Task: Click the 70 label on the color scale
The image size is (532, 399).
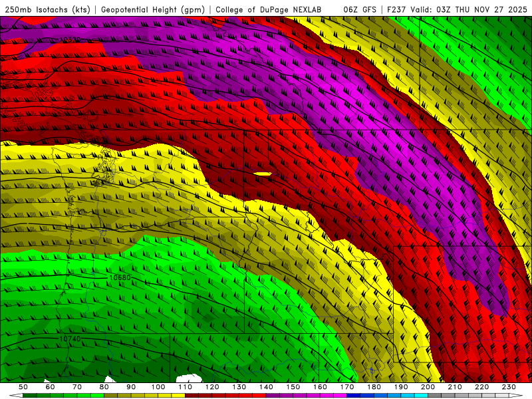Action: point(77,387)
